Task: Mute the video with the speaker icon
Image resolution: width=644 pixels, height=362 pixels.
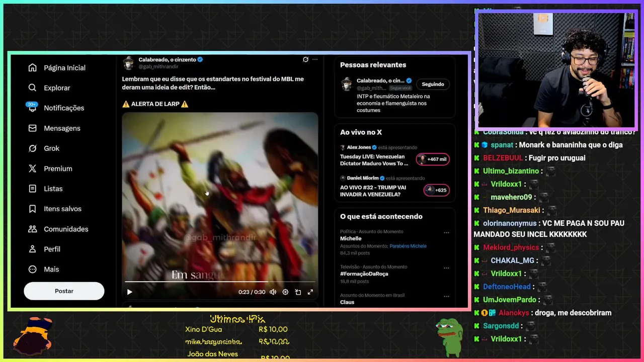Action: point(273,292)
